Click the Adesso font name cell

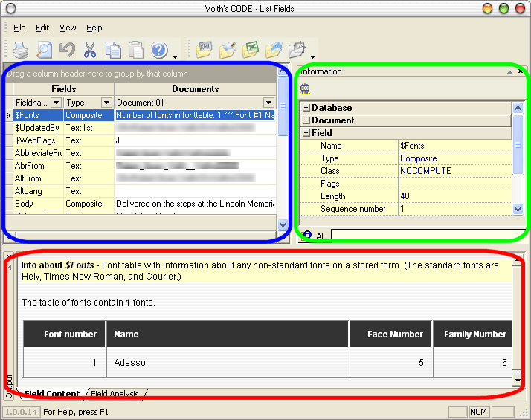pyautogui.click(x=228, y=363)
